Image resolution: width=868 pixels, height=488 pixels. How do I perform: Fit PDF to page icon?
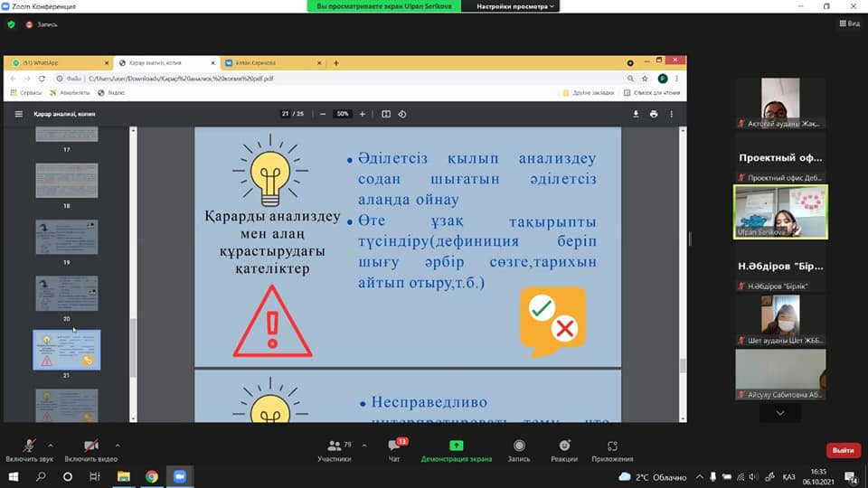386,114
